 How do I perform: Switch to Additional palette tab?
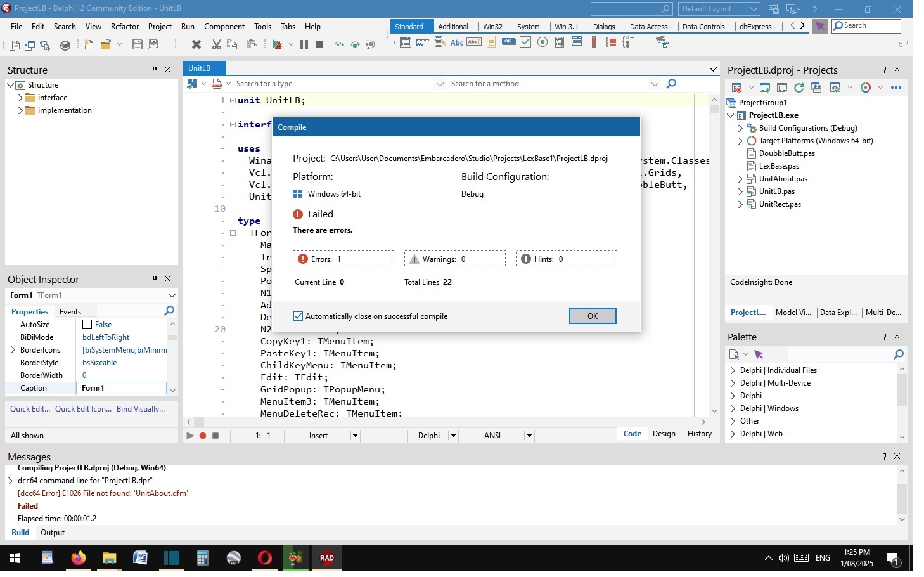[x=453, y=27]
